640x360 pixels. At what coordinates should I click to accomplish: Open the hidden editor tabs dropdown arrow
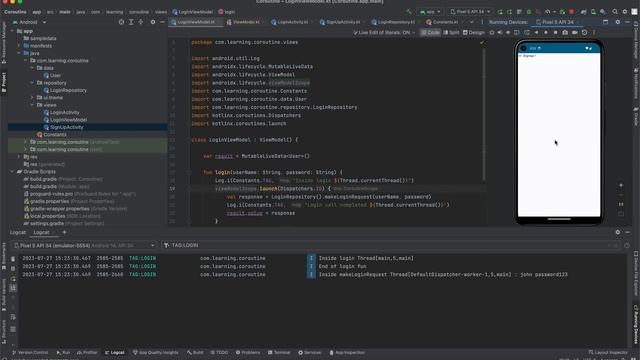[471, 22]
